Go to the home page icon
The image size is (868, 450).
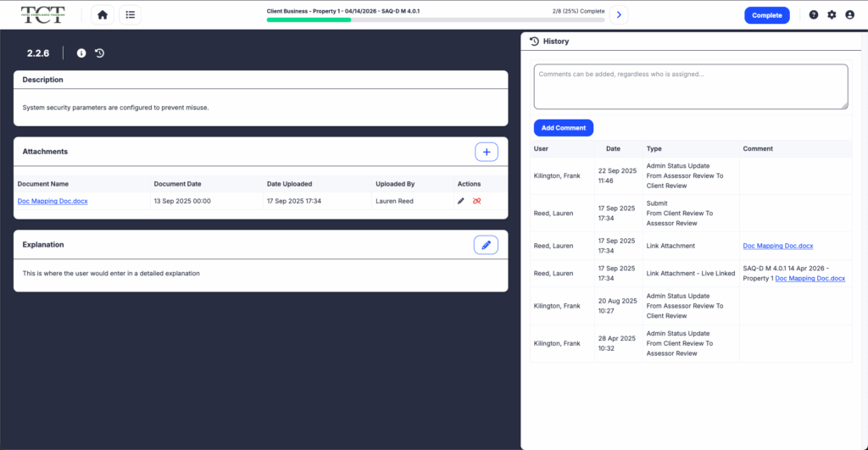coord(103,14)
